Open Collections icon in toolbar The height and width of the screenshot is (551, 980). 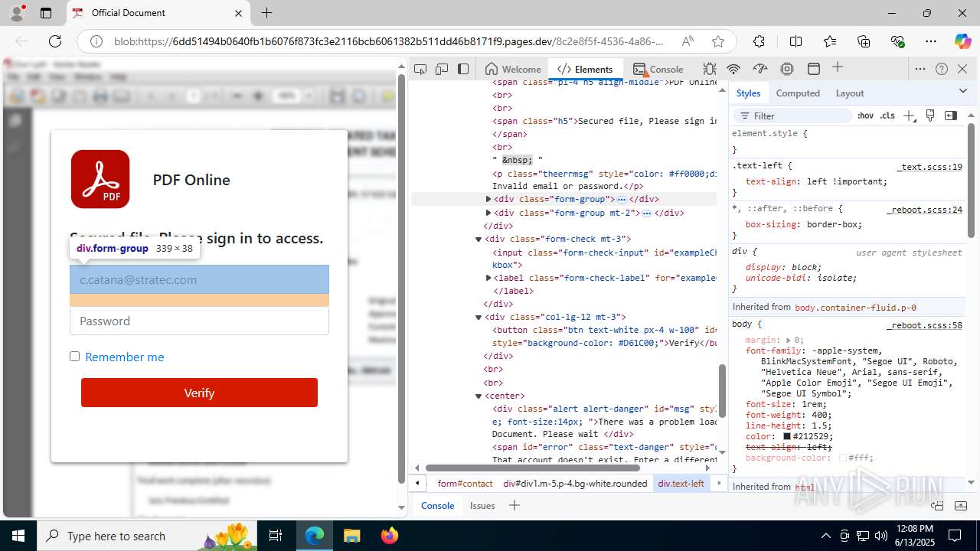pos(864,41)
